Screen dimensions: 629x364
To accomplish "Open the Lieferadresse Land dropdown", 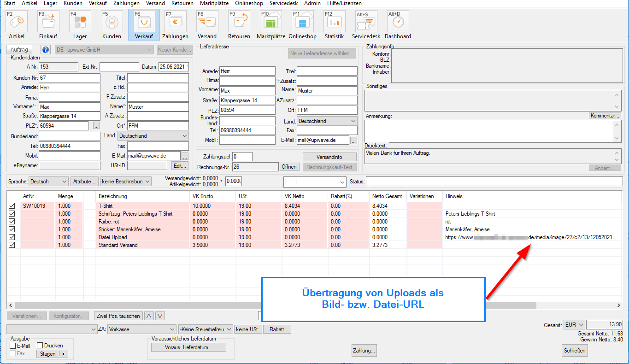I will 327,121.
